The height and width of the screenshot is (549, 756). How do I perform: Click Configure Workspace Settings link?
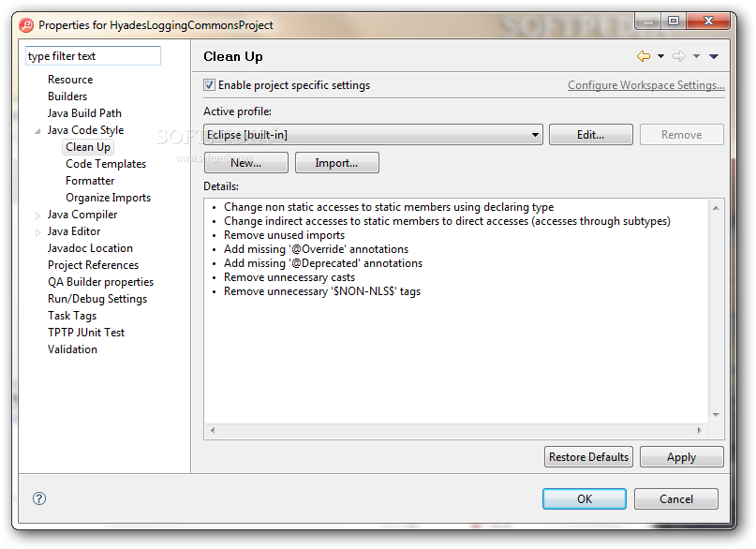click(x=646, y=85)
